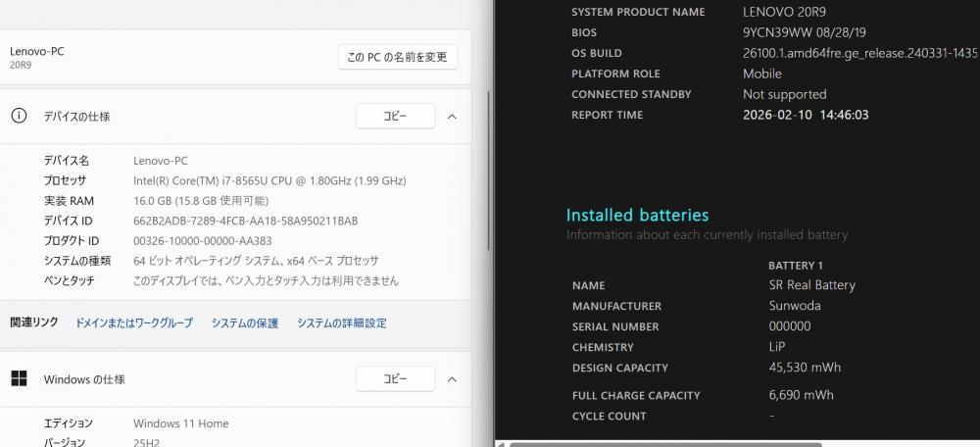Click the info icon beside デバイスの仕様
Viewport: 980px width, 447px height.
coord(20,116)
